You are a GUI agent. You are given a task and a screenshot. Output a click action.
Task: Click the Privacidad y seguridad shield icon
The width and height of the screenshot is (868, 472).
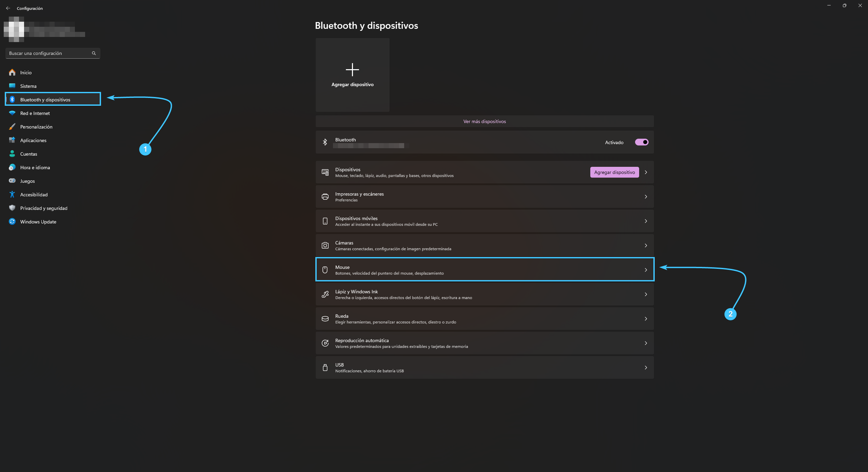(12, 208)
